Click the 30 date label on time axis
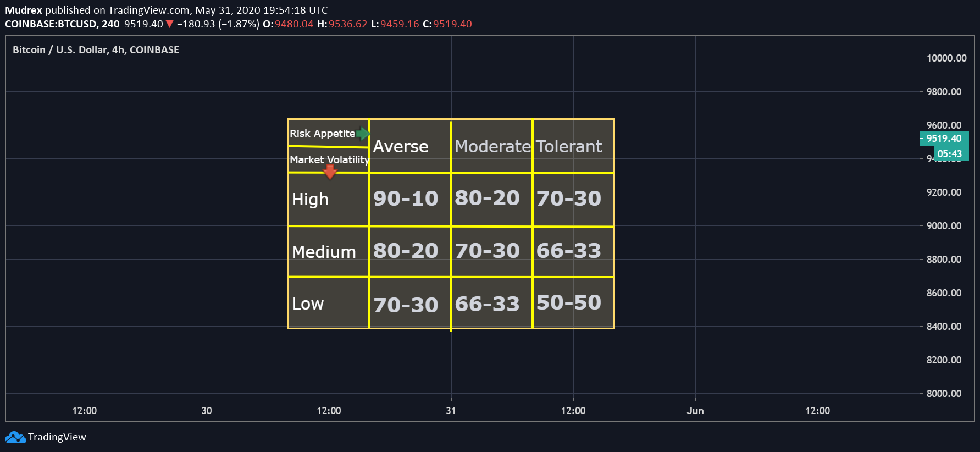This screenshot has height=452, width=980. [207, 411]
